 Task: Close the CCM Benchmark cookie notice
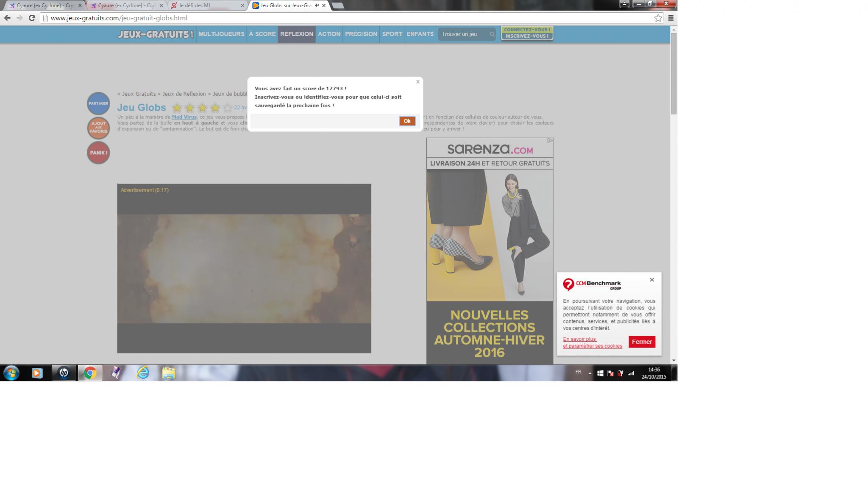point(651,280)
